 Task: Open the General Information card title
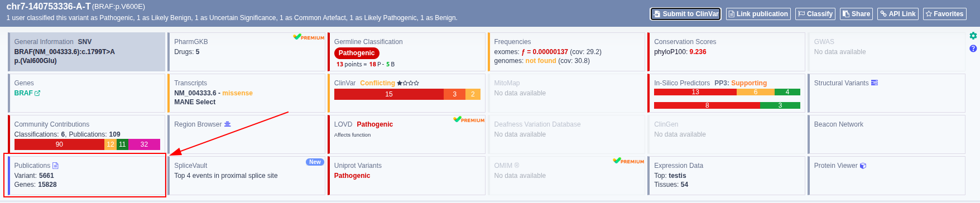click(44, 42)
